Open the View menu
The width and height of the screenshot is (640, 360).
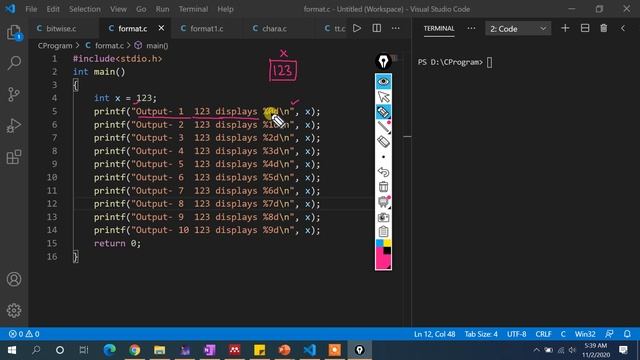[x=118, y=9]
